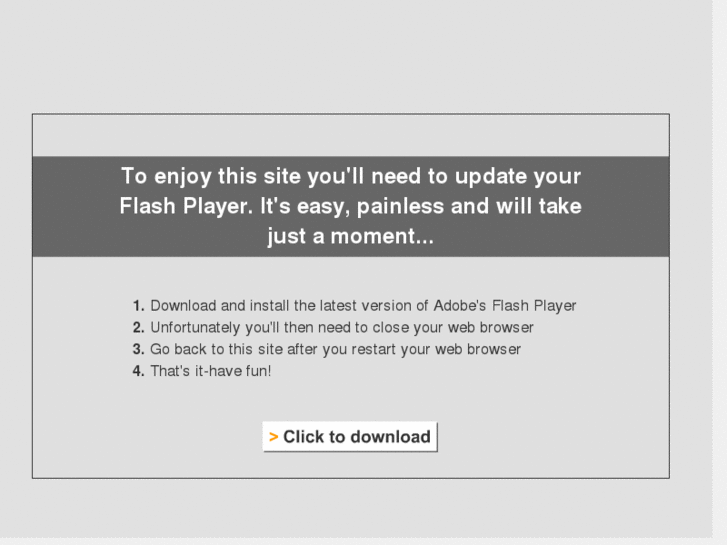This screenshot has width=727, height=545.
Task: Click the dark gray Flash update banner
Action: coord(351,206)
